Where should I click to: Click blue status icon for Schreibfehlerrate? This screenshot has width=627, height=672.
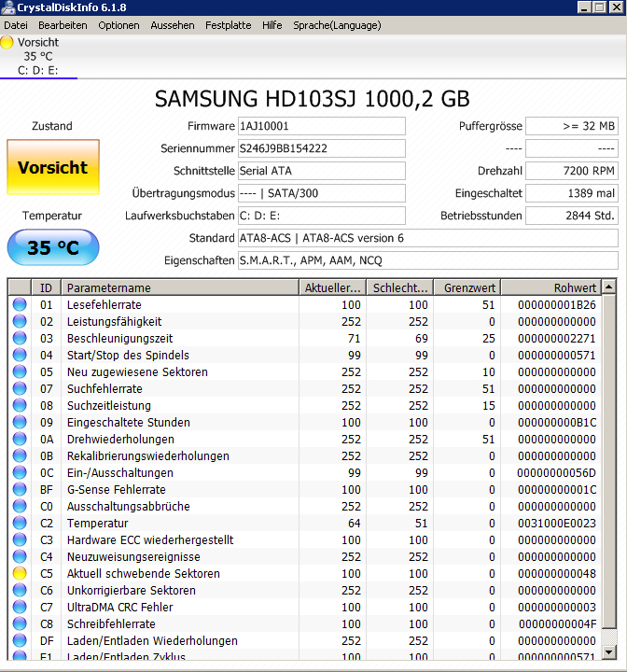pos(20,623)
